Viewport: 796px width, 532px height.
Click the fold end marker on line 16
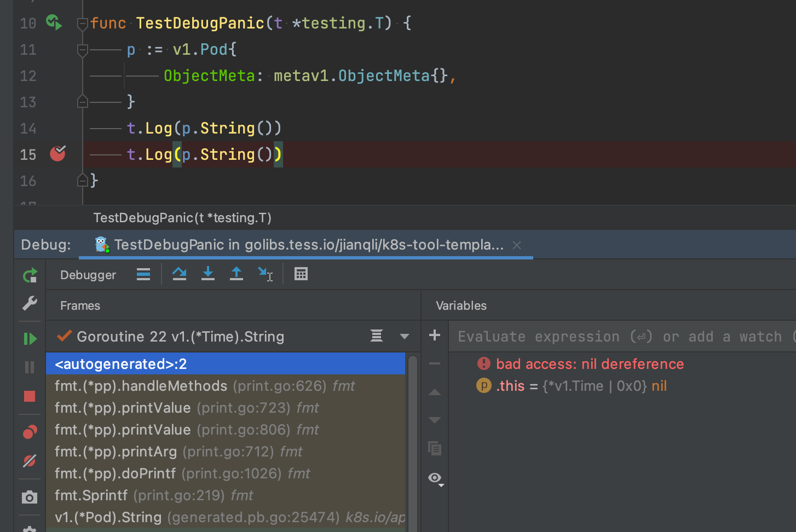(83, 180)
